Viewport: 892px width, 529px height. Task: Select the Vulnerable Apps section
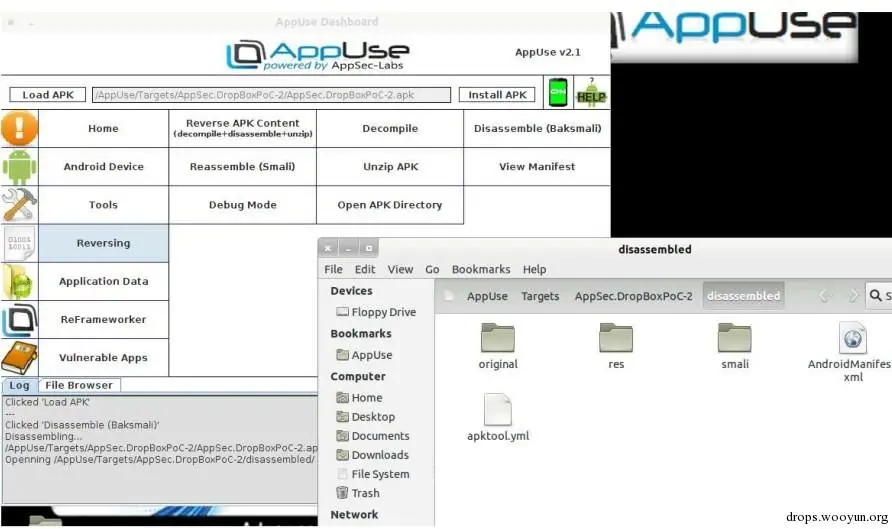point(104,358)
